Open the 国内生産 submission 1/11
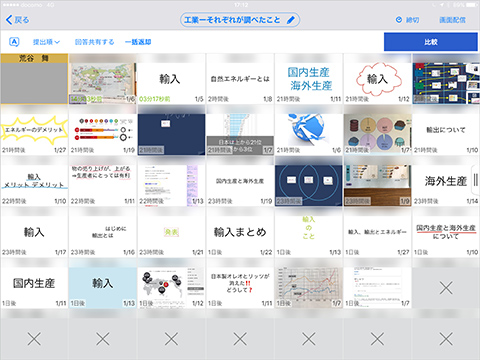Screen dimensions: 480x360 (x=34, y=287)
